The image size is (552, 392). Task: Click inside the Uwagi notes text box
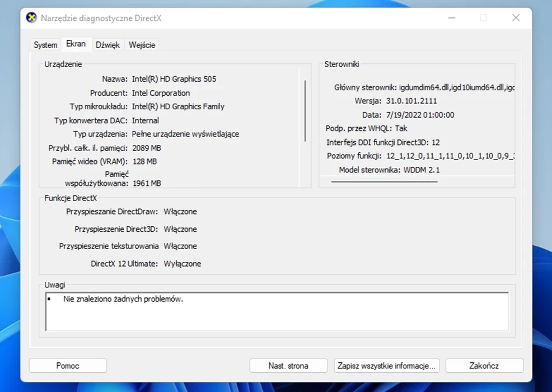[277, 312]
